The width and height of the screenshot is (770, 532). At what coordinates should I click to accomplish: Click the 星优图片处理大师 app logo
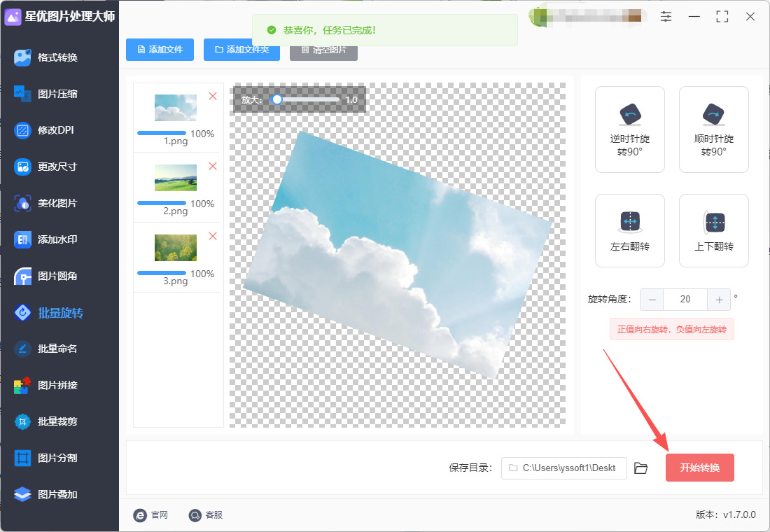13,17
